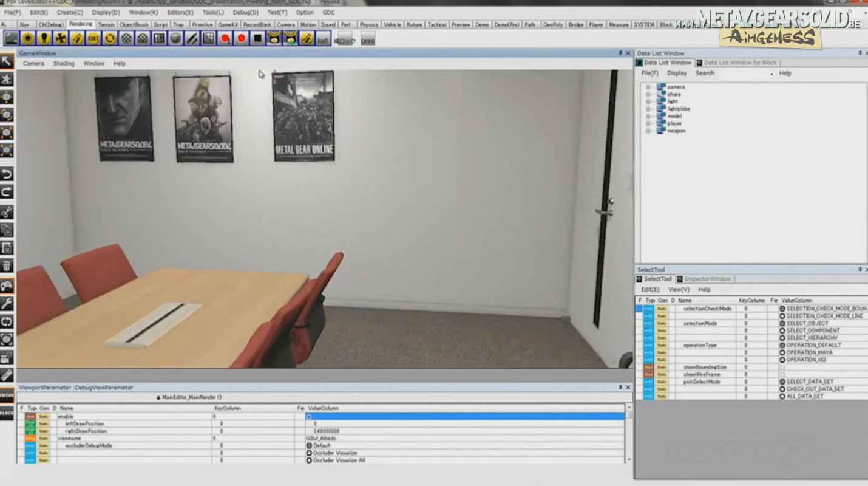The height and width of the screenshot is (486, 868).
Task: Select OPERATION_MAYA radio option
Action: 782,352
